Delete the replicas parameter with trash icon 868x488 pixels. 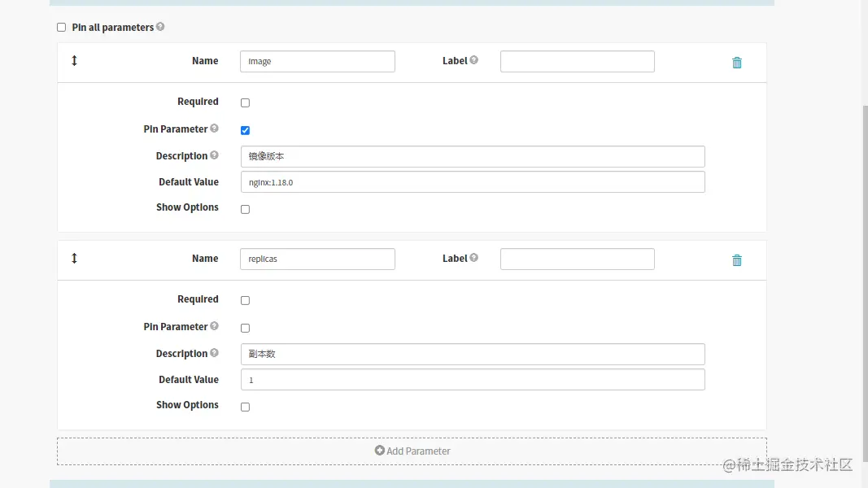(737, 260)
